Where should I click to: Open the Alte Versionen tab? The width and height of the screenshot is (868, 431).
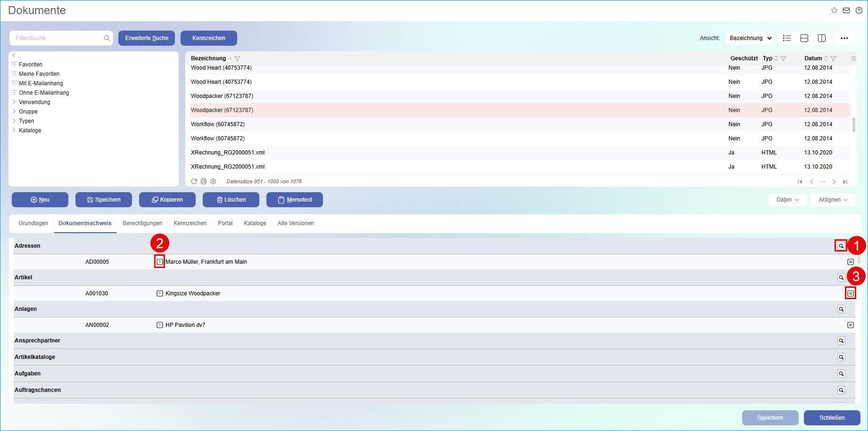(296, 223)
